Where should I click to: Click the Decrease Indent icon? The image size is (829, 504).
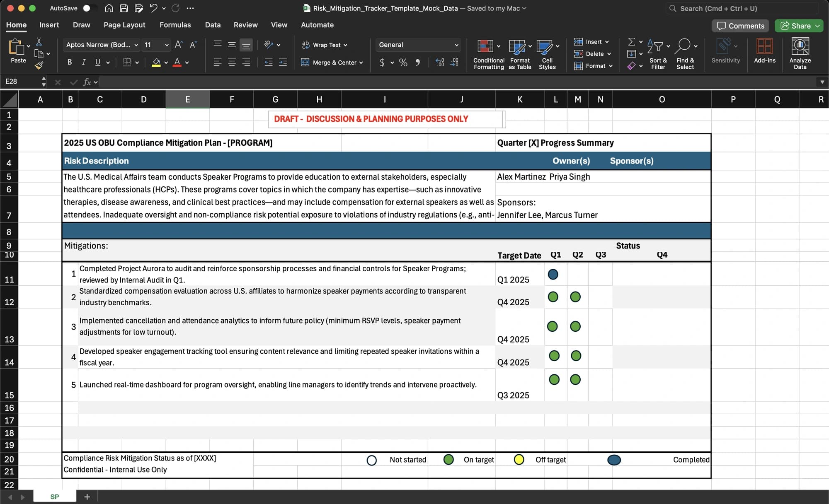coord(269,62)
